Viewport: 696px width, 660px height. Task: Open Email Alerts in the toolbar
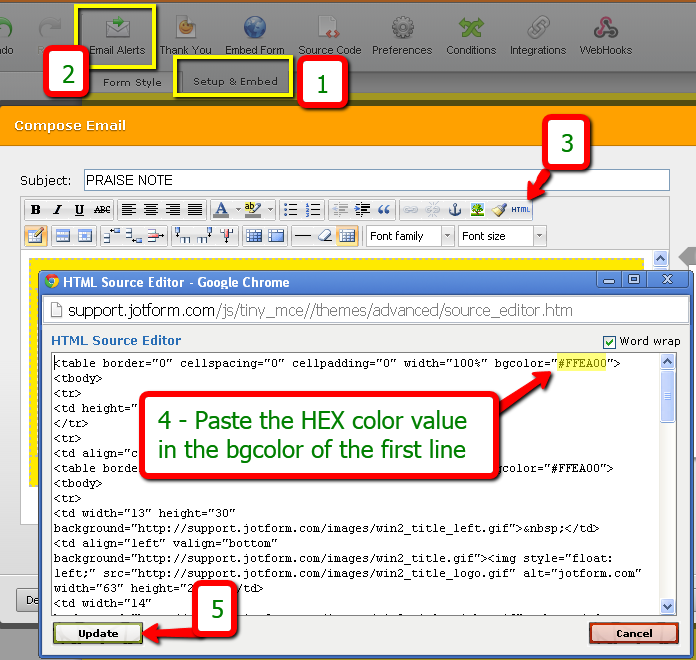click(117, 34)
